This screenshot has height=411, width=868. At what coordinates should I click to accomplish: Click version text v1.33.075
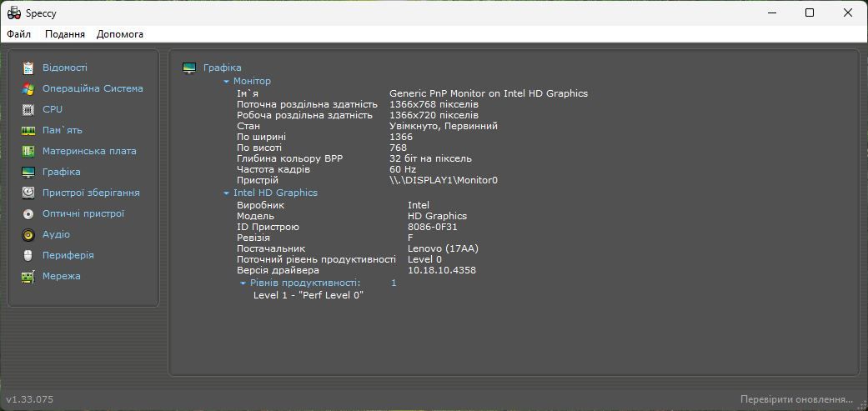30,399
